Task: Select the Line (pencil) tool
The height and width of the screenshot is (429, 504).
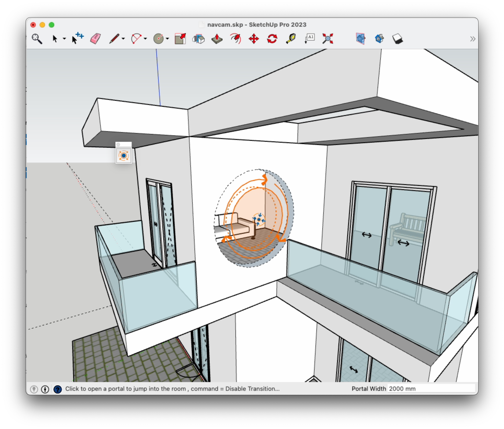Action: click(114, 38)
